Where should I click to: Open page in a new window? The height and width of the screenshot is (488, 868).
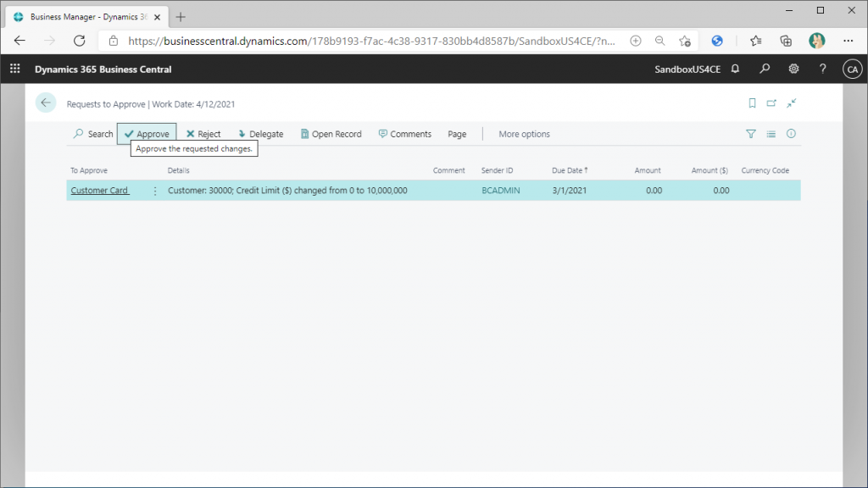tap(771, 103)
